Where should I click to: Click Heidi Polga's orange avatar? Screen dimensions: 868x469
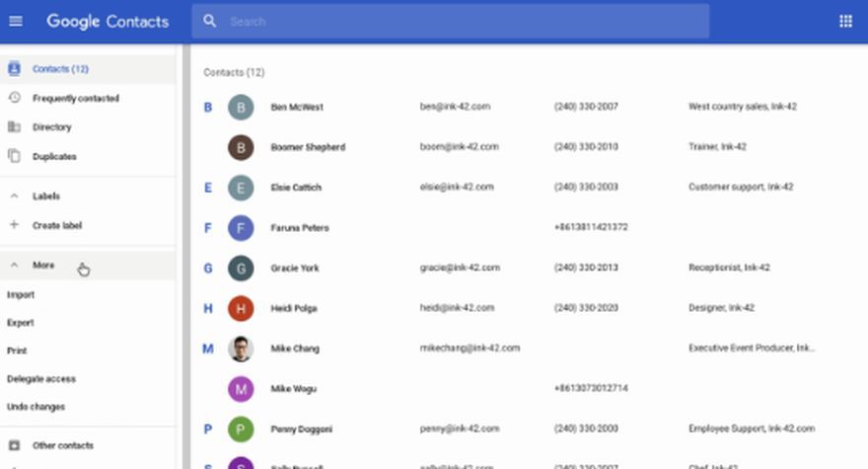point(241,309)
